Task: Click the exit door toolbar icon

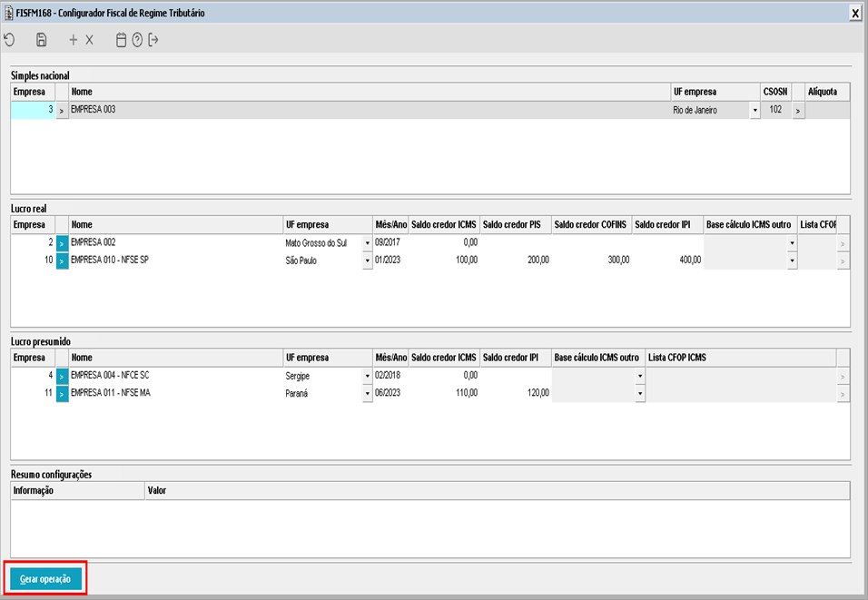Action: pos(153,40)
